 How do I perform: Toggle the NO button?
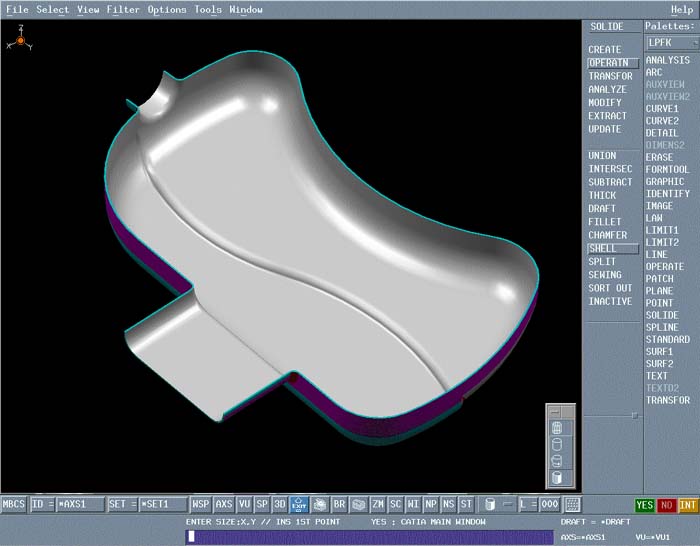click(667, 505)
